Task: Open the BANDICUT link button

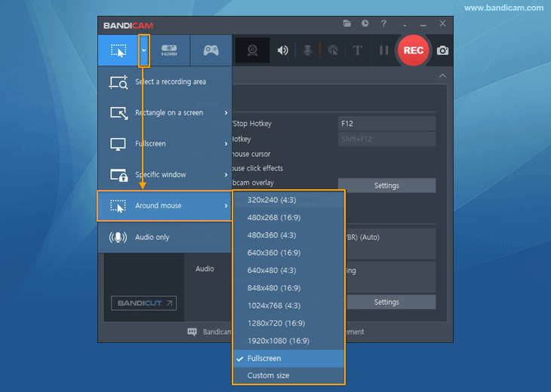Action: coord(143,303)
